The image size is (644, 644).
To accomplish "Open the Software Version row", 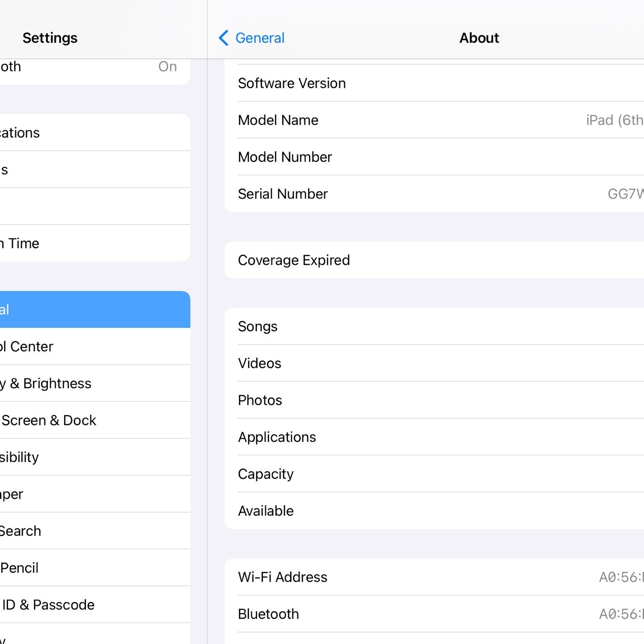I will (x=434, y=83).
